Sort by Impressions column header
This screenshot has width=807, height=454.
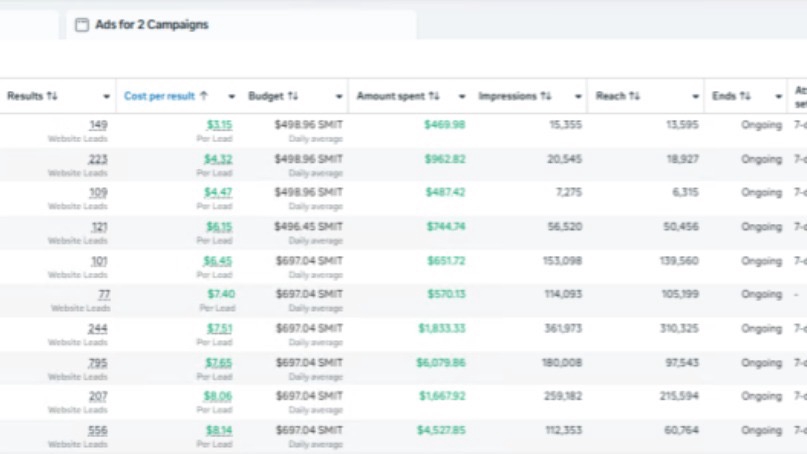pyautogui.click(x=510, y=97)
